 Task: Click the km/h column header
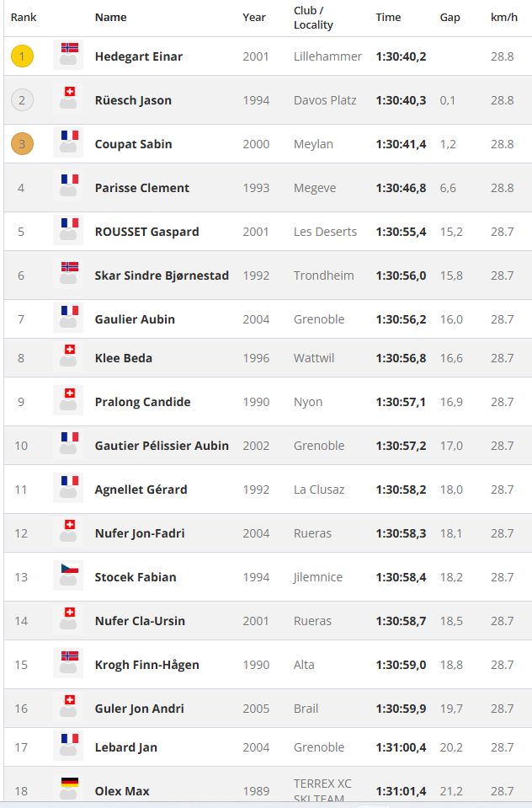(503, 17)
